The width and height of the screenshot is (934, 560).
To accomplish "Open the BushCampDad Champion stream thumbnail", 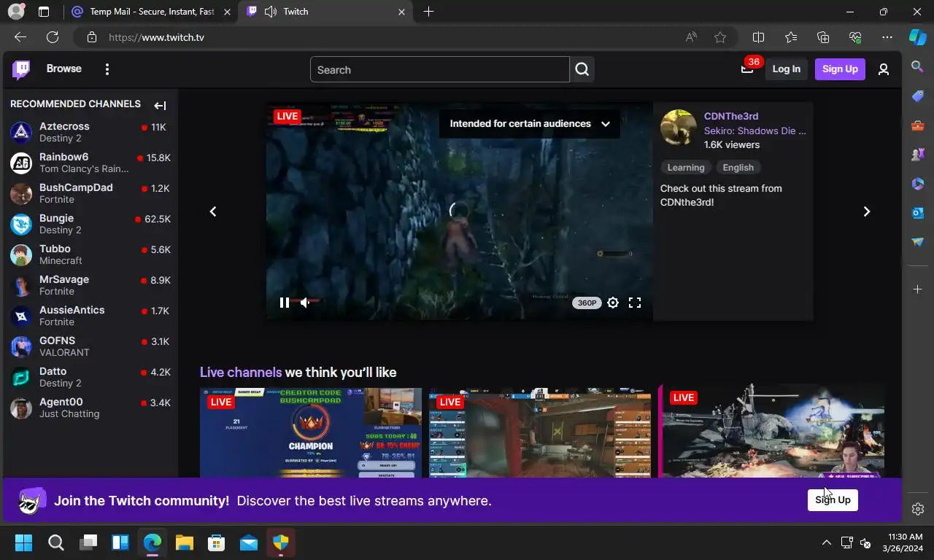I will [x=311, y=433].
